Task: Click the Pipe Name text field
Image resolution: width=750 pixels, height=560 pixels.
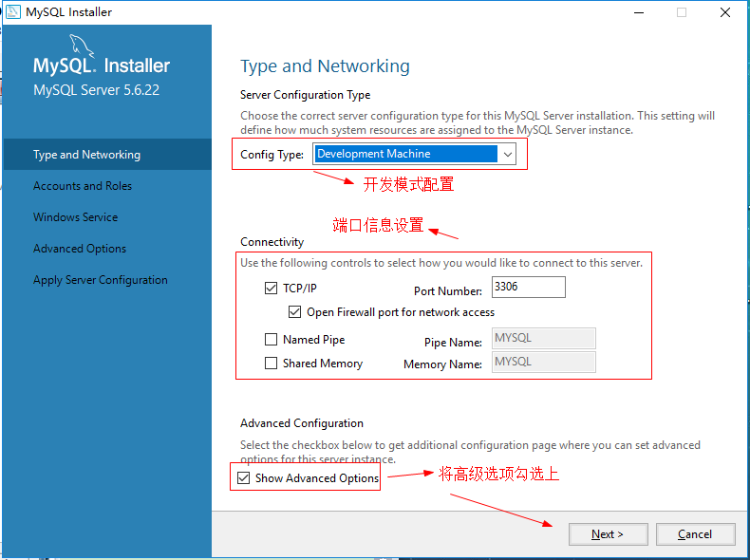Action: click(543, 338)
